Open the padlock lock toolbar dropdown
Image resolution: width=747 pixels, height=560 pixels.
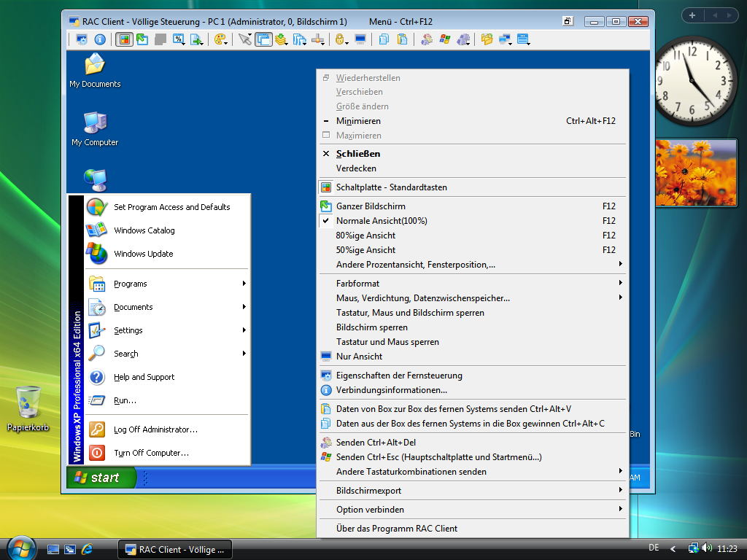click(341, 39)
